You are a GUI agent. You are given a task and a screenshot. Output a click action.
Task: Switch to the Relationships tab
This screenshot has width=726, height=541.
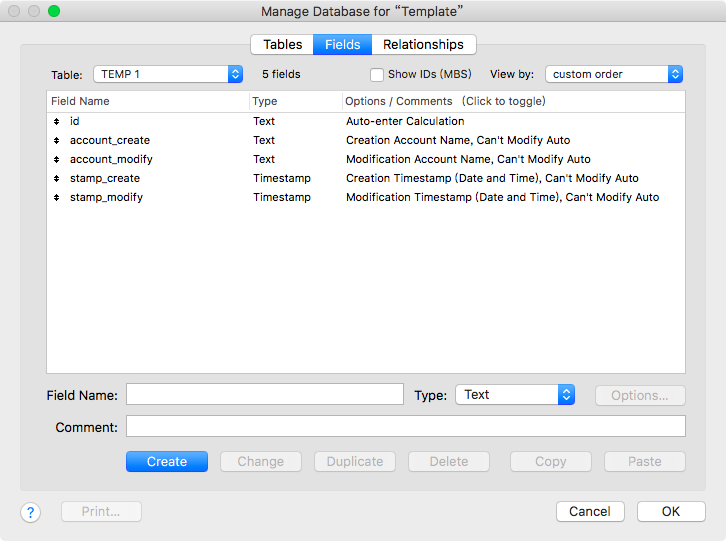pyautogui.click(x=423, y=44)
